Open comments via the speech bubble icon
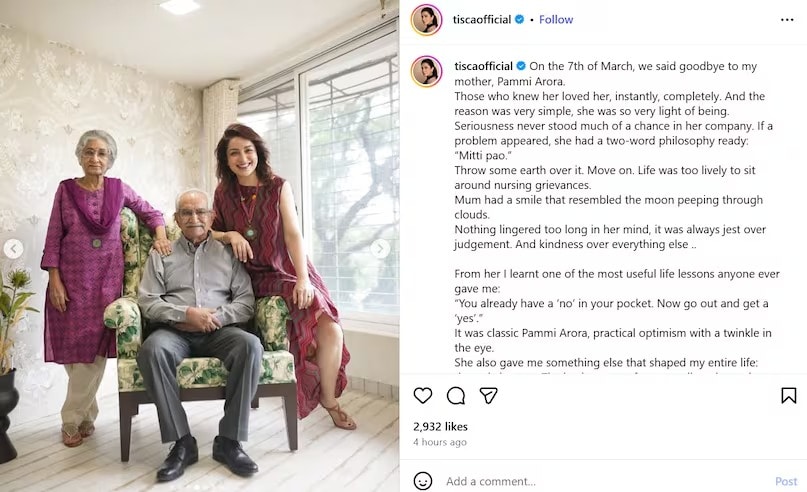Viewport: 807px width, 492px height. [456, 395]
